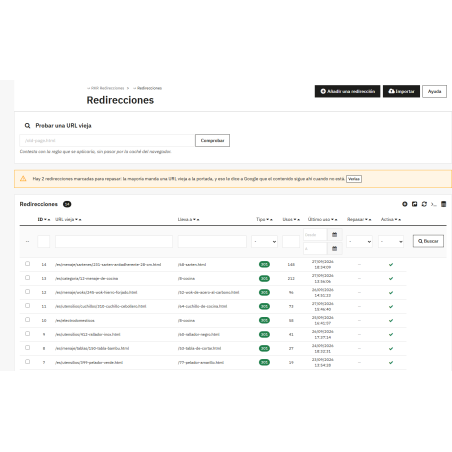
Task: Focus the old URL test input field
Action: click(107, 140)
